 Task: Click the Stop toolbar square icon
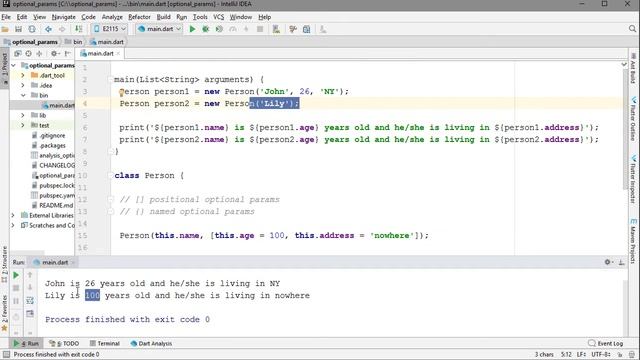click(x=260, y=29)
